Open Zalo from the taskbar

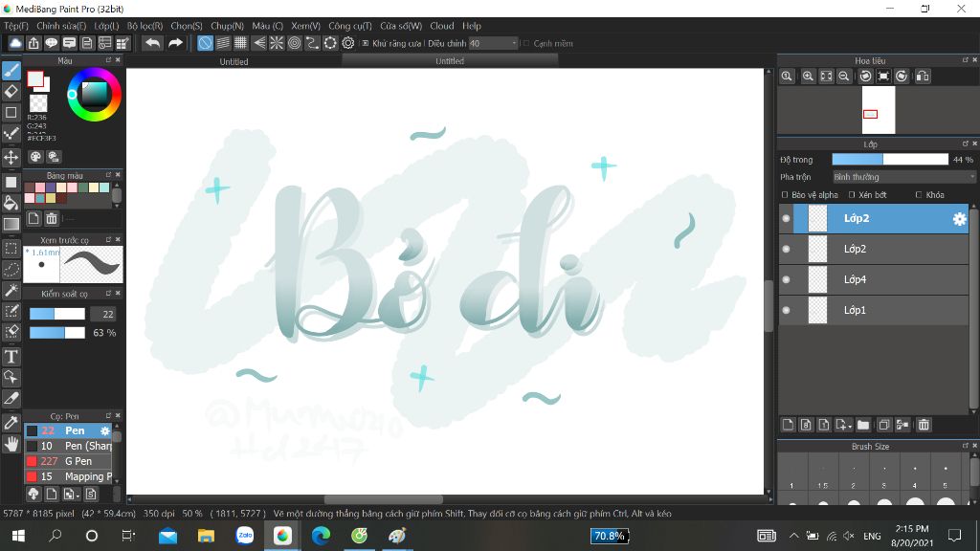[244, 536]
